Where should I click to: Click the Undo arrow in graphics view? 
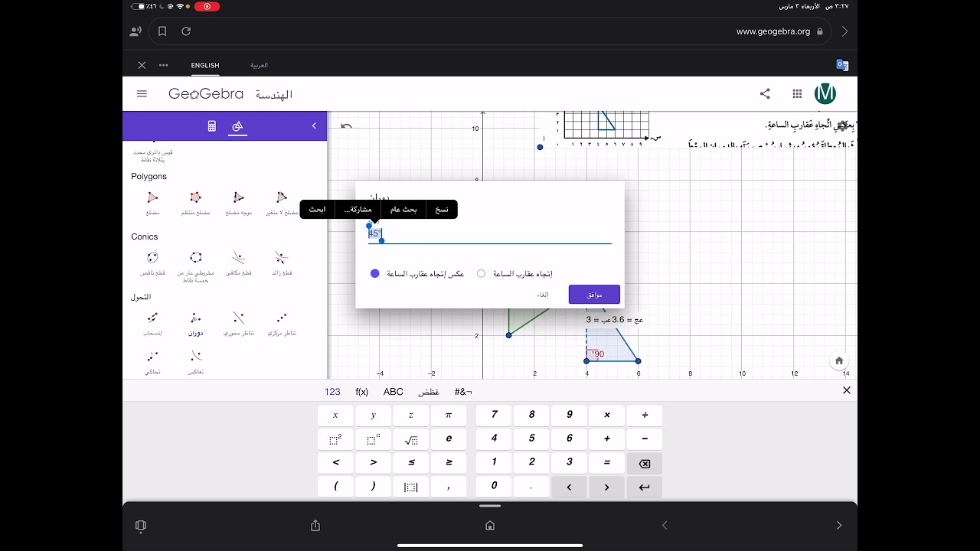[x=346, y=126]
